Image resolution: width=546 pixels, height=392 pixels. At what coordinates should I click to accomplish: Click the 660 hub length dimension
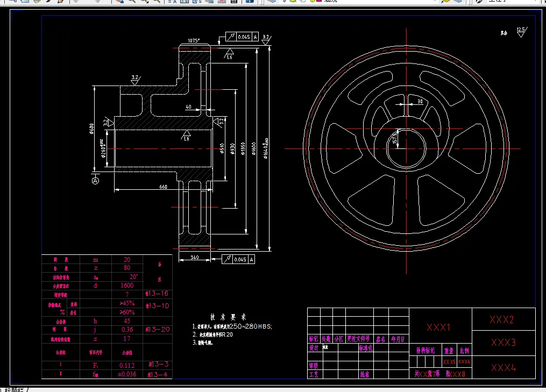coord(164,187)
